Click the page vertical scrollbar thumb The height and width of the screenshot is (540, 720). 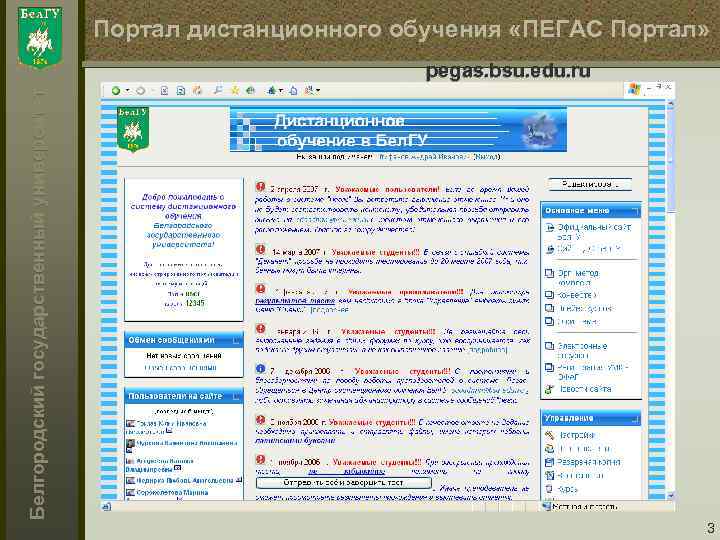click(671, 161)
